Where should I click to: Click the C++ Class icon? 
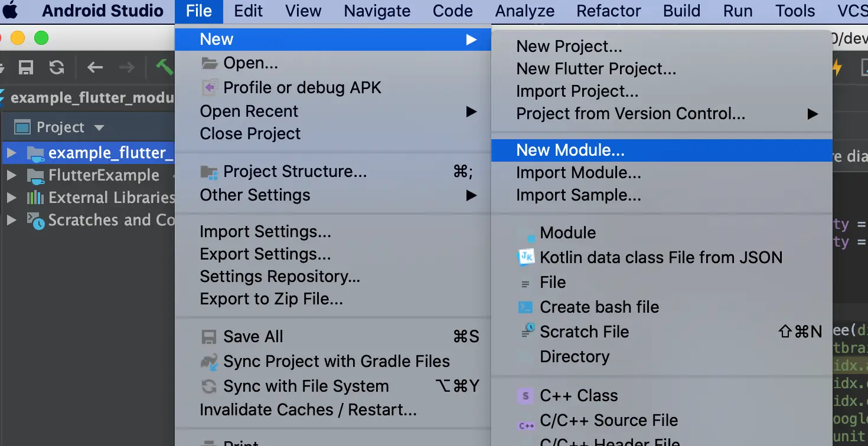click(526, 395)
